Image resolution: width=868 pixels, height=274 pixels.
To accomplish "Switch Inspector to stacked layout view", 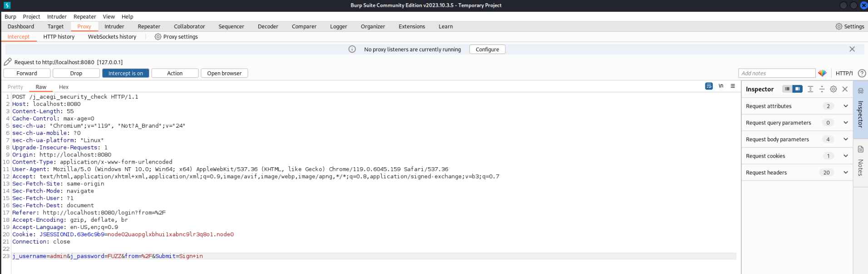I will (x=787, y=89).
